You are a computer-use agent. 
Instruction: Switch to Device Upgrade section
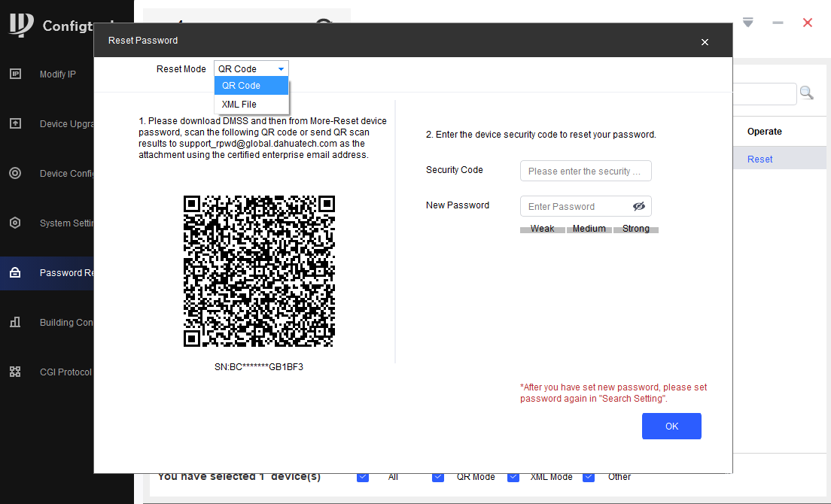point(67,124)
